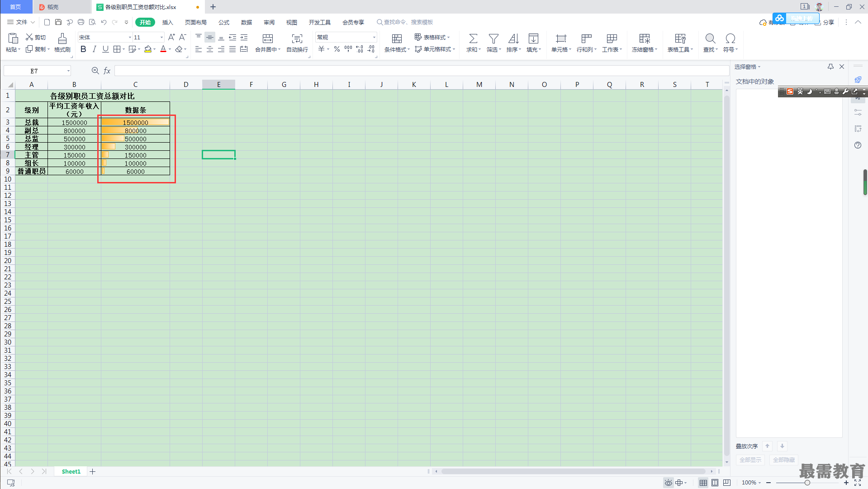
Task: Pin the selection pane with the pin icon
Action: pyautogui.click(x=830, y=67)
